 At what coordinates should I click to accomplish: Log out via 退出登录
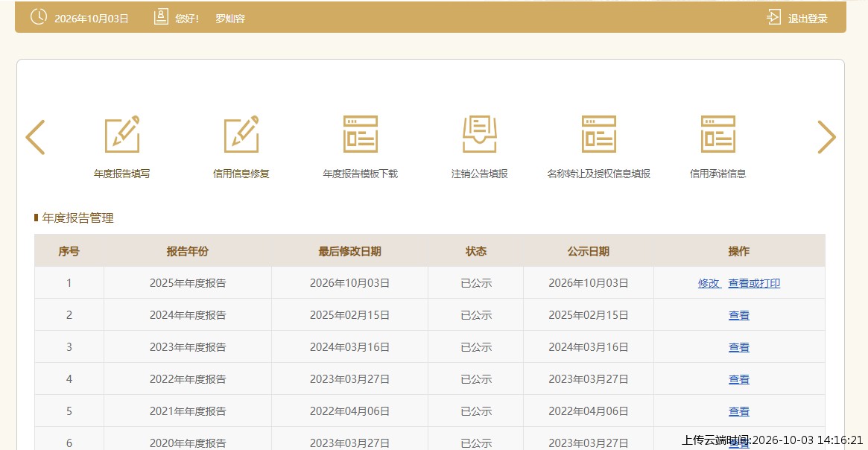tap(808, 19)
